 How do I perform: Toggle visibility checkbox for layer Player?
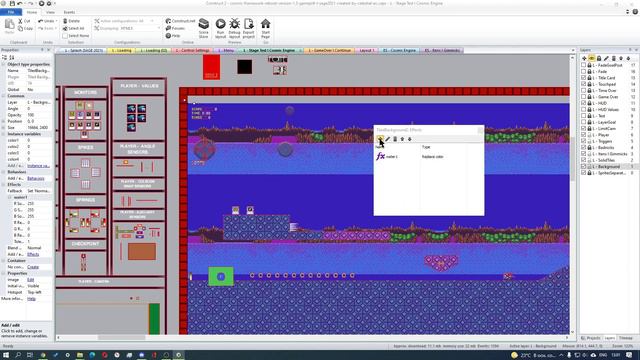click(584, 135)
